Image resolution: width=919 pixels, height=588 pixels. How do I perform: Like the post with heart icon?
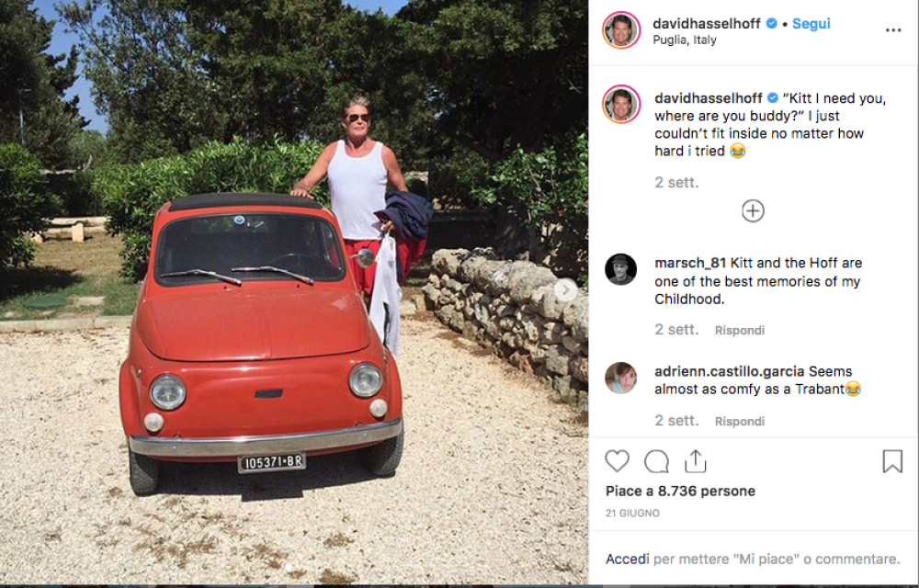pyautogui.click(x=617, y=461)
